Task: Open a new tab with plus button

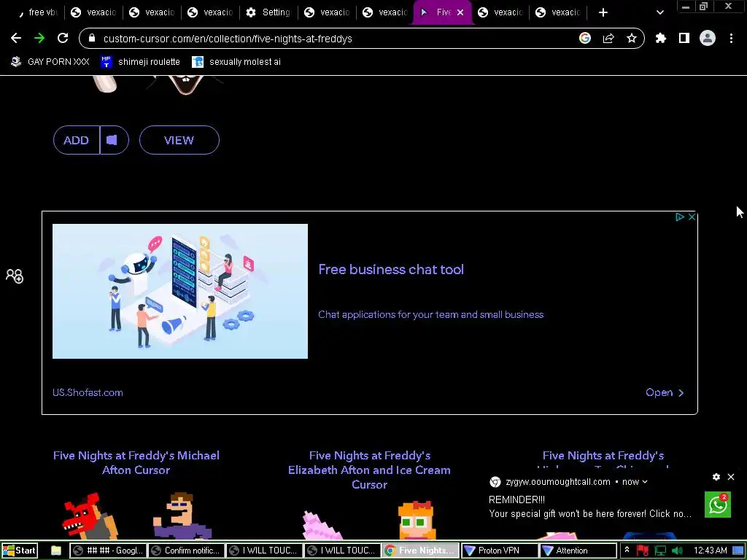Action: coord(603,12)
